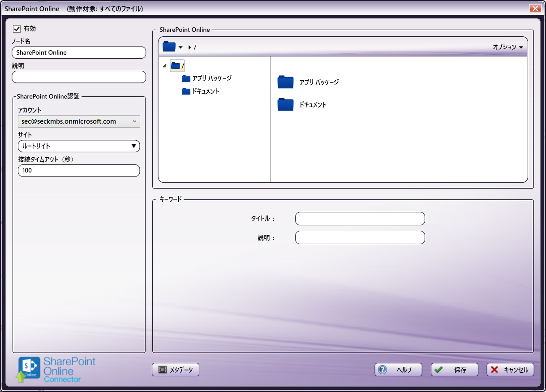Click the path arrow before the slash
This screenshot has height=392, width=546.
(x=190, y=47)
